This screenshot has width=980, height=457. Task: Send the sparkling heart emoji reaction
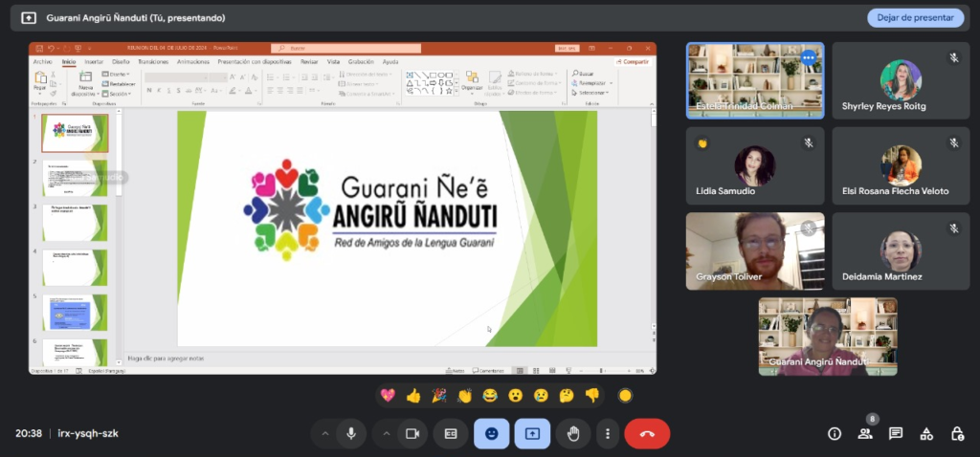tap(388, 395)
